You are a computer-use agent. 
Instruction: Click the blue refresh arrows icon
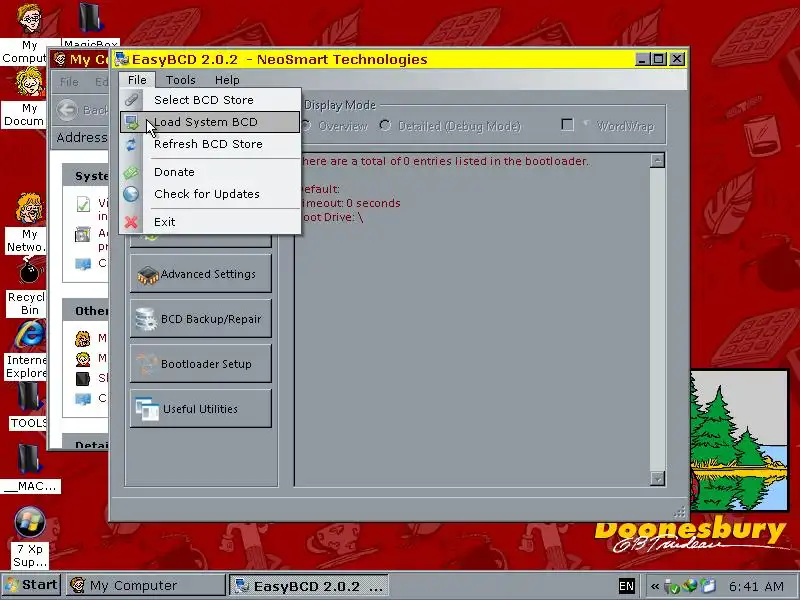[132, 144]
